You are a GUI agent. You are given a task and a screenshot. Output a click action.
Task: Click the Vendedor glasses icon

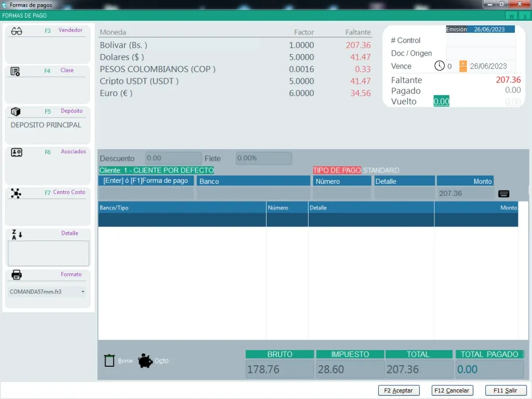(x=17, y=31)
